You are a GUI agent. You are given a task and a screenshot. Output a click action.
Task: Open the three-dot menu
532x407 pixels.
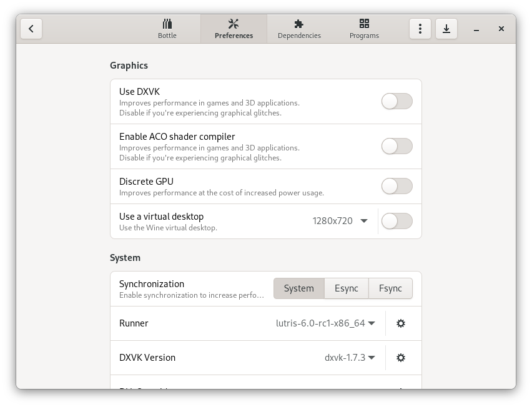click(x=420, y=28)
